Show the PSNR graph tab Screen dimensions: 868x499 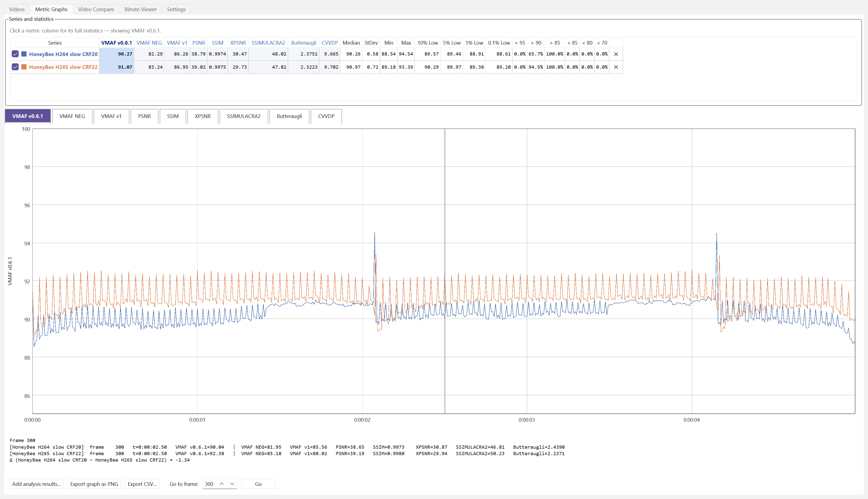click(x=144, y=116)
